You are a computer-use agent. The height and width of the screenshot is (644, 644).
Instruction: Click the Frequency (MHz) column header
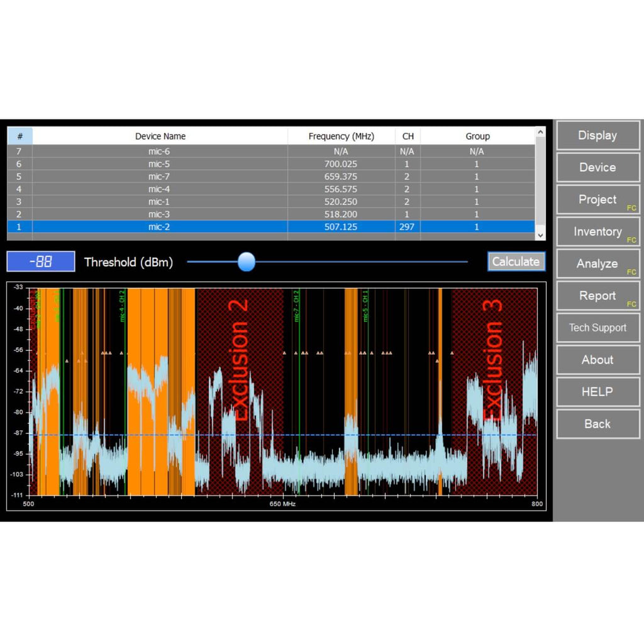tap(341, 136)
